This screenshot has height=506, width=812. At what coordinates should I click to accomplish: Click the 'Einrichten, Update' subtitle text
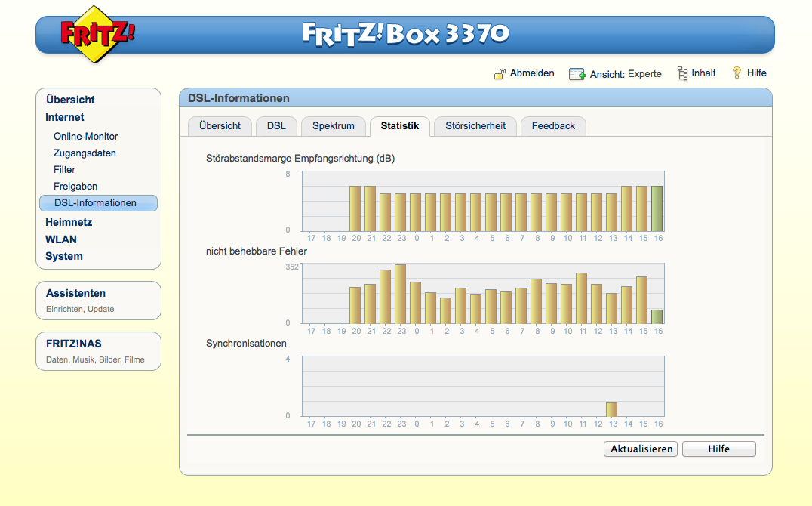point(80,309)
